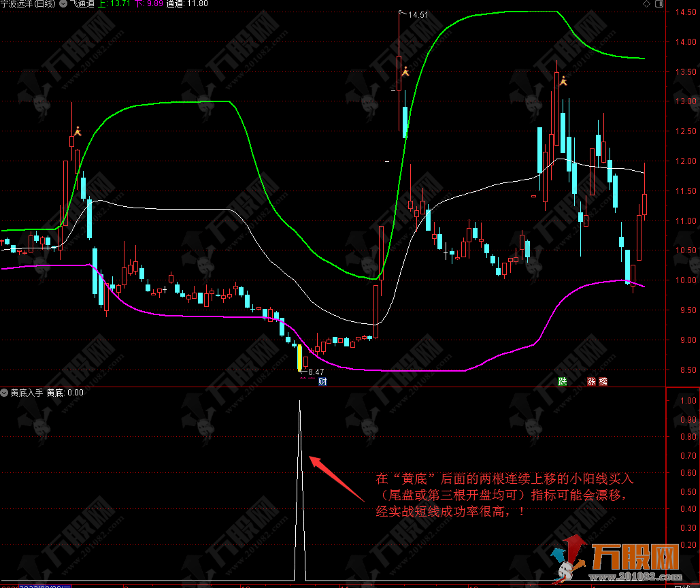The image size is (700, 588).
Task: Click the 日线 label at bottom right
Action: [x=682, y=586]
